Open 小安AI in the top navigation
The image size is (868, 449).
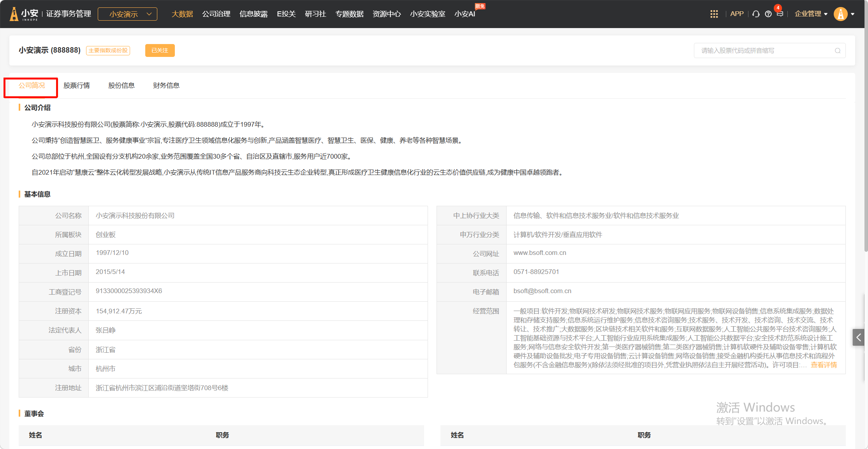(465, 14)
